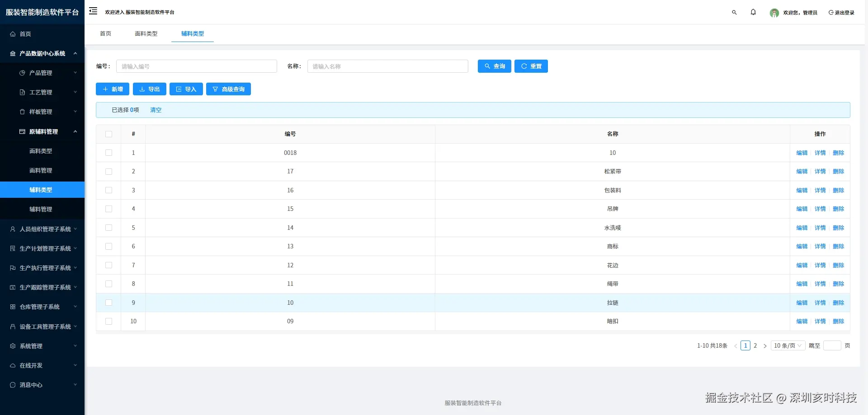This screenshot has height=415, width=868.
Task: Open the search magnifier in the header
Action: (x=734, y=13)
